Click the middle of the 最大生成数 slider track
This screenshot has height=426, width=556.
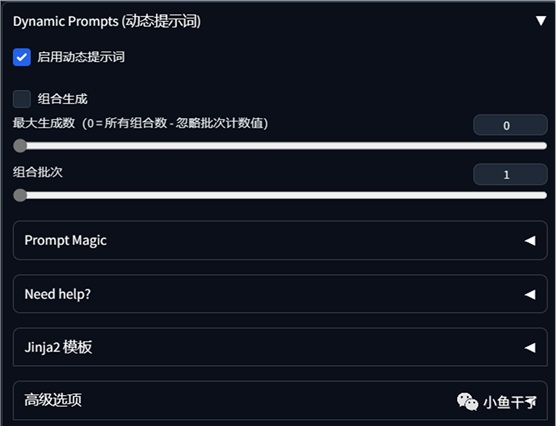(x=280, y=146)
